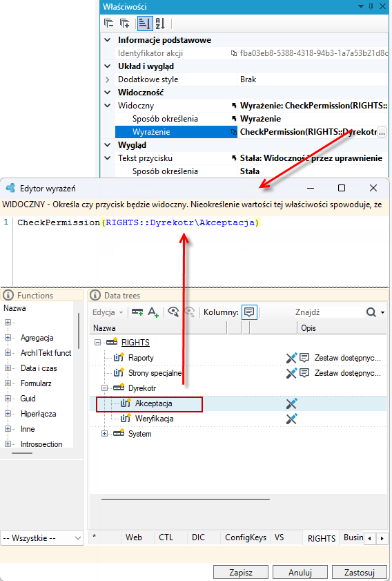The image size is (392, 581).
Task: Click the edit pencil icon in Weryfikacja row
Action: pos(292,419)
